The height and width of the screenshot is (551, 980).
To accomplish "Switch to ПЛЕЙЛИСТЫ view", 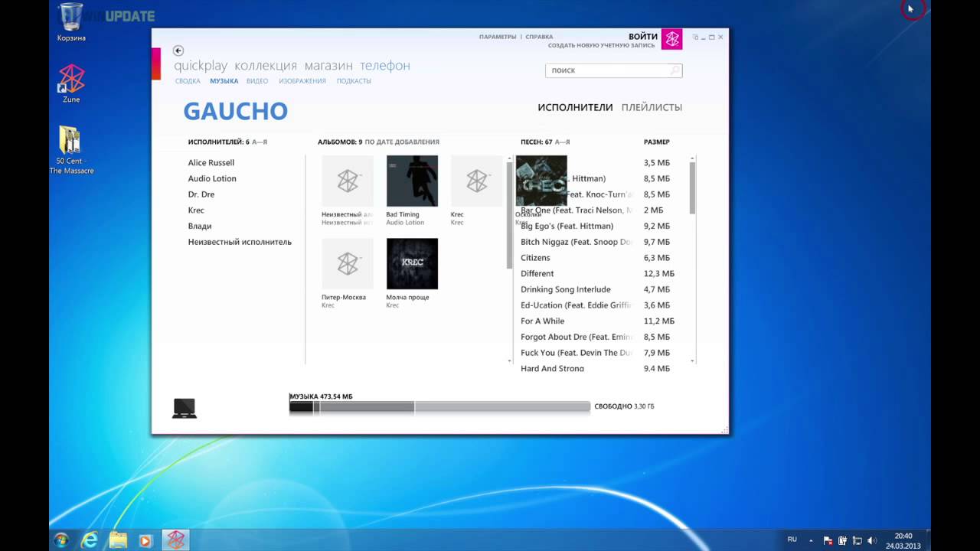I will pos(652,108).
